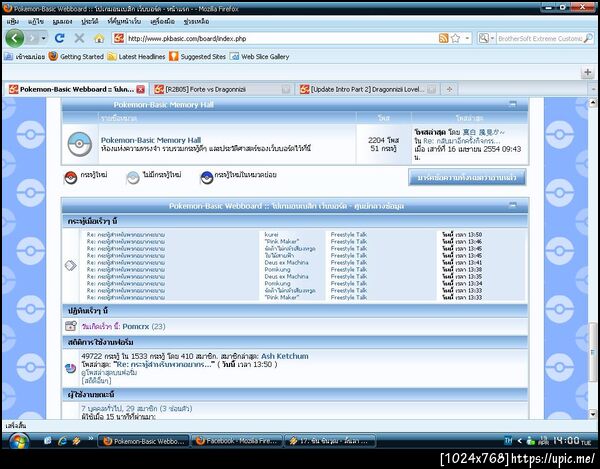Click Deus ex Machina in the 13:35 row
This screenshot has height=469, width=600.
(286, 276)
